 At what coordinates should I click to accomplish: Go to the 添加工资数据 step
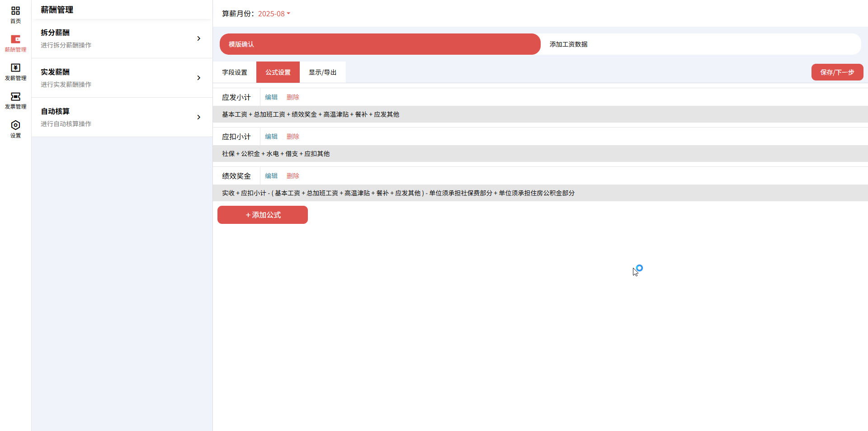point(568,44)
